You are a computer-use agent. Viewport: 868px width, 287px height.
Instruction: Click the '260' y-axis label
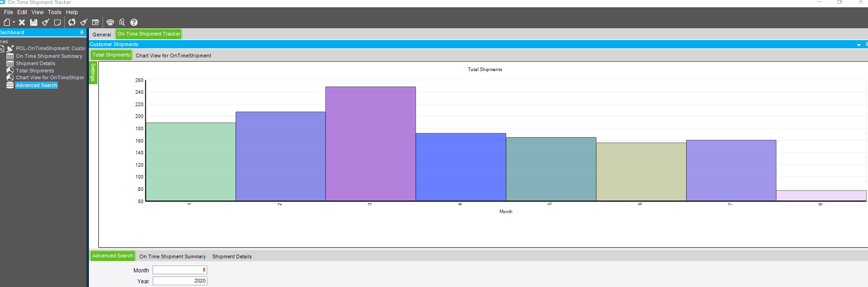coord(139,80)
